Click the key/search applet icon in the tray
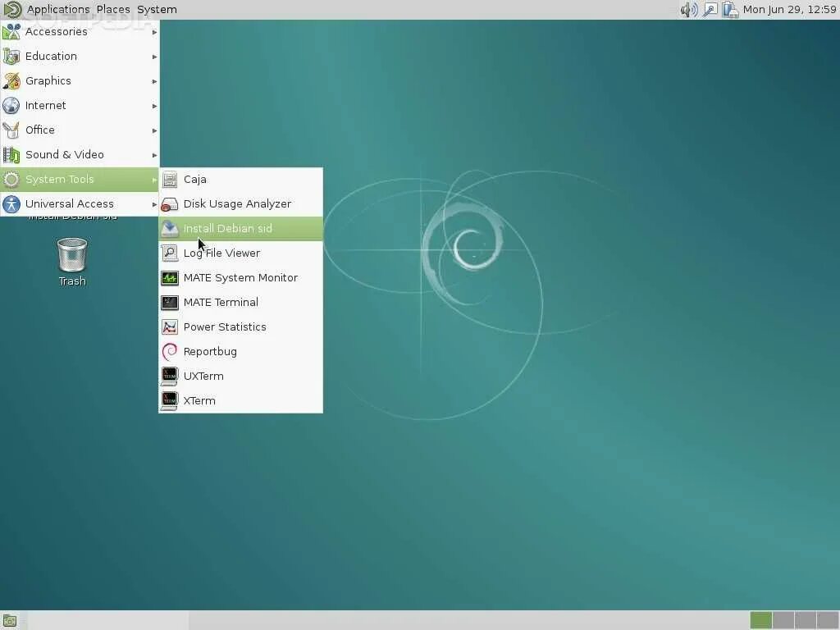 coord(710,10)
